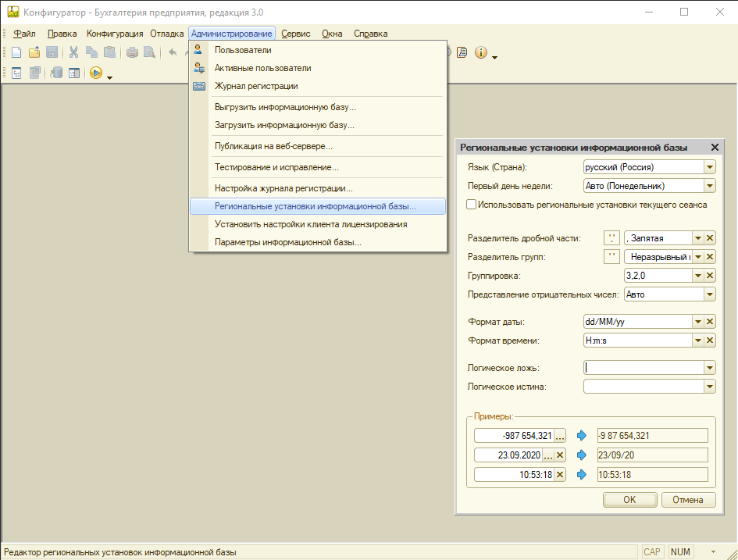Viewport: 738px width, 560px height.
Task: Open the Формат времени dropdown arrow
Action: (697, 341)
